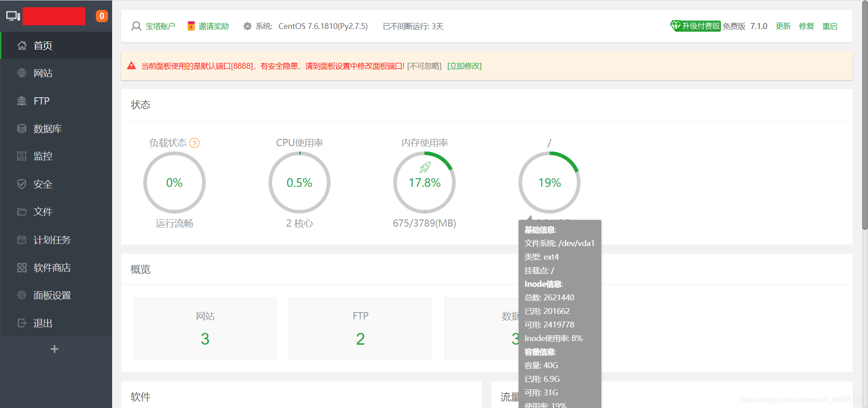Viewport: 868px width, 408px height.
Task: Click 容量: 40G in tooltip
Action: [x=541, y=365]
